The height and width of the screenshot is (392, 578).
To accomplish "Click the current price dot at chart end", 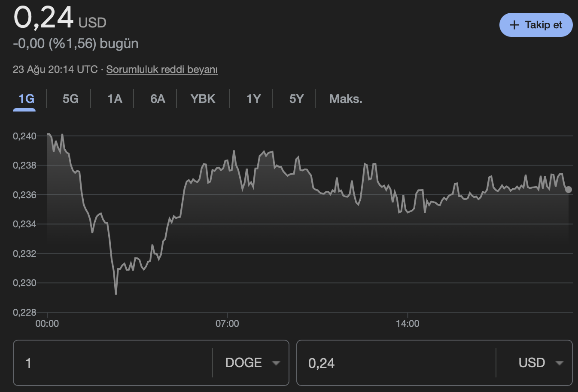I will (x=568, y=190).
